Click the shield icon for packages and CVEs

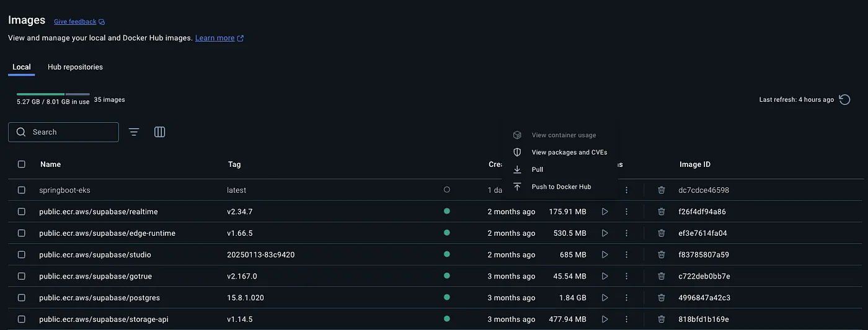pyautogui.click(x=517, y=152)
